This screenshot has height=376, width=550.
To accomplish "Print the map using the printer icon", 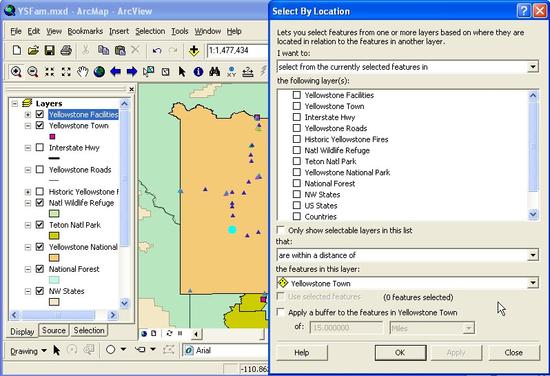I will click(x=66, y=51).
